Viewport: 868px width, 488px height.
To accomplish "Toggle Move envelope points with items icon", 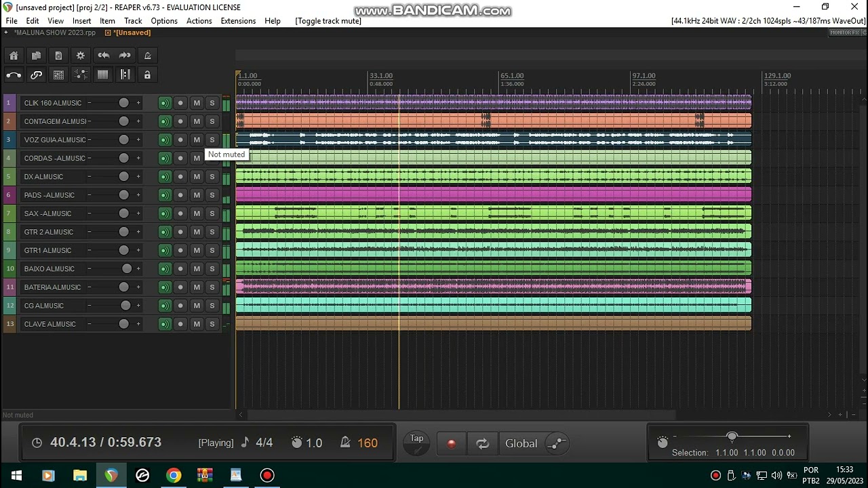I will point(81,75).
